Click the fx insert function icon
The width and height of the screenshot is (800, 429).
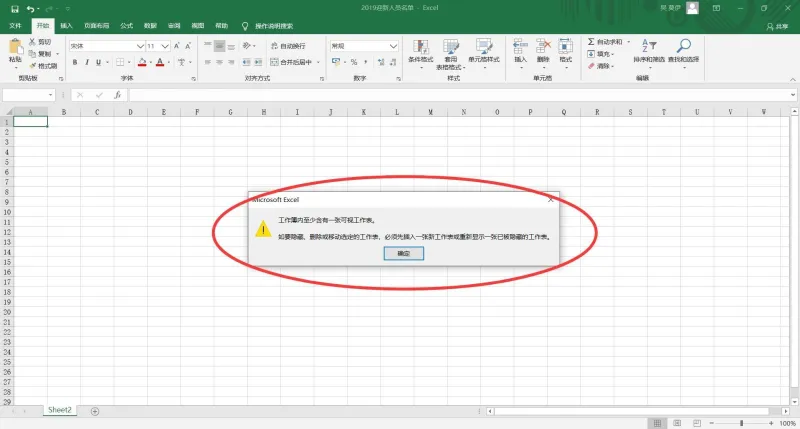click(x=117, y=95)
